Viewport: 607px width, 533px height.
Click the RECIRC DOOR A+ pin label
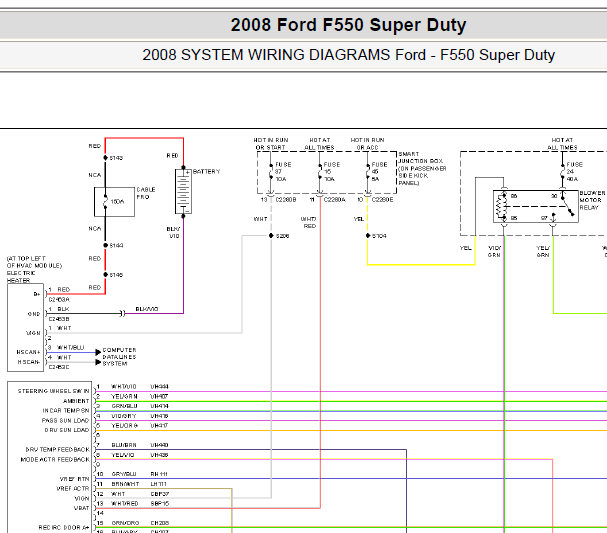point(64,528)
